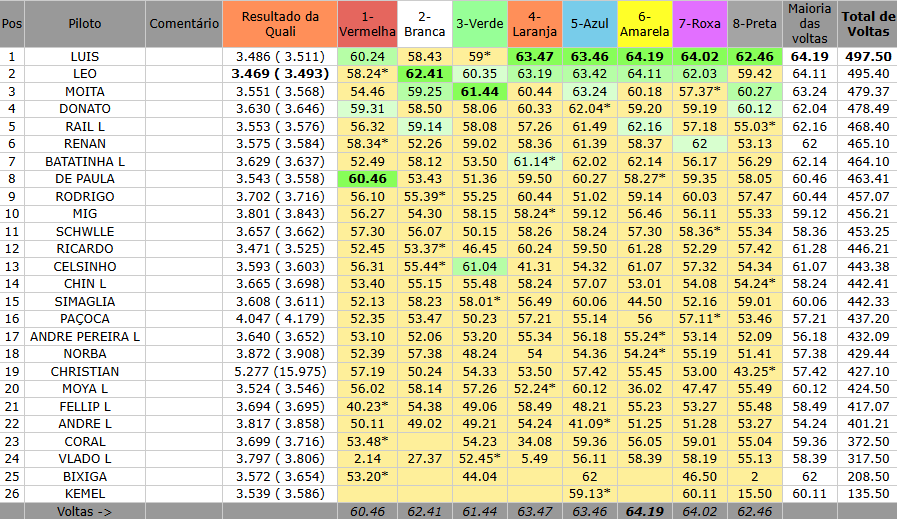Click the red 1-Vermelha column header

tap(367, 24)
